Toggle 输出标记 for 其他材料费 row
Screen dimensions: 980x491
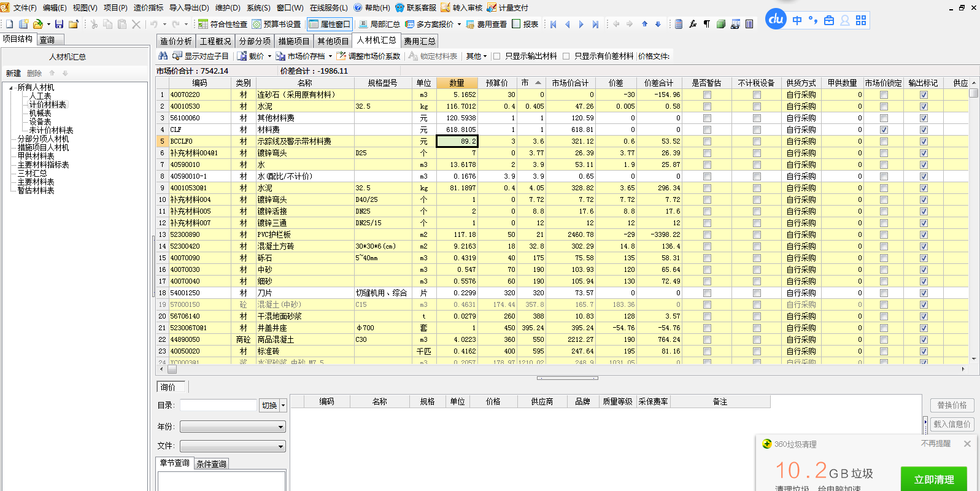(924, 118)
